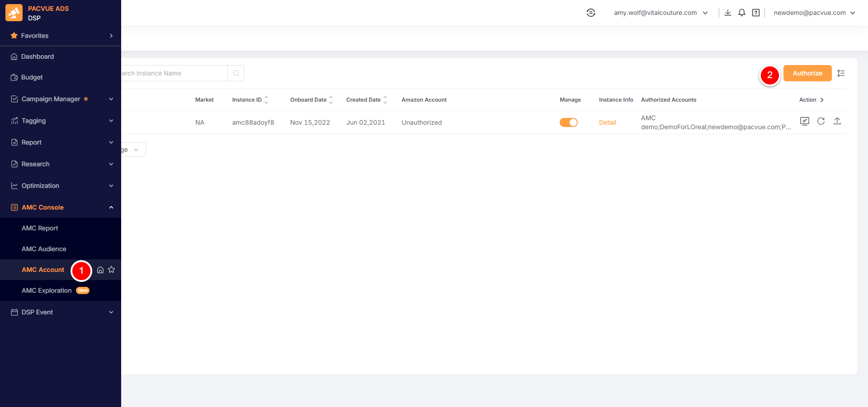
Task: Click the Report document icon
Action: pyautogui.click(x=14, y=142)
